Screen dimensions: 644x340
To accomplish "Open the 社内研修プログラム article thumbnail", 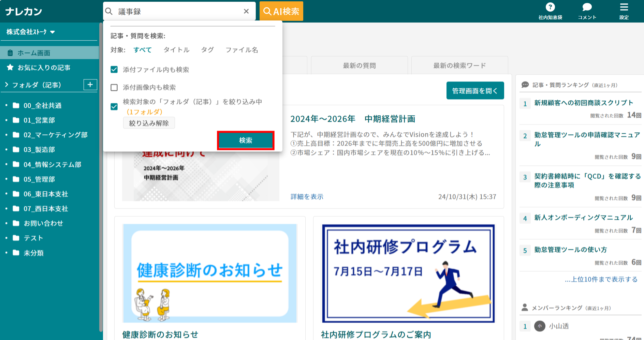I will (408, 273).
